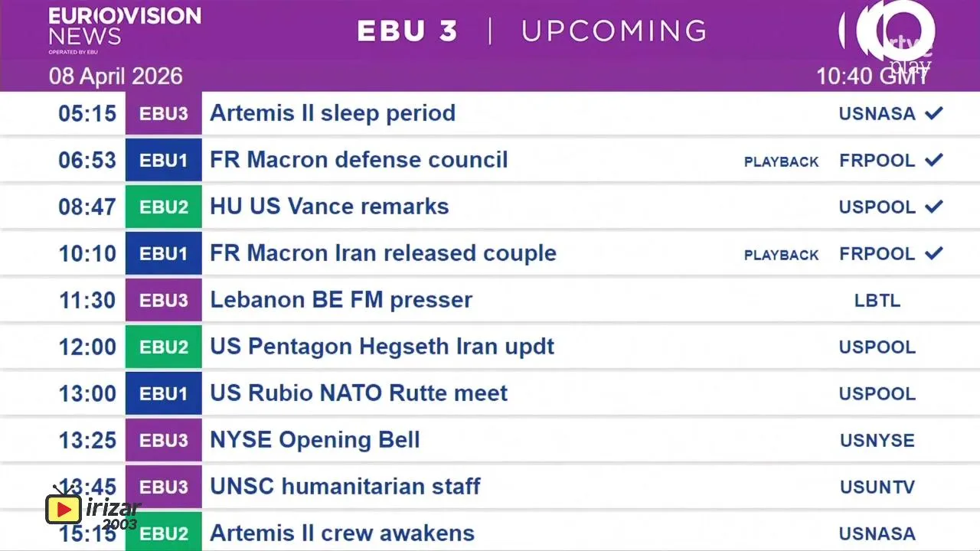The image size is (980, 551).
Task: Click the green EBU2 badge at 12:00
Action: click(163, 347)
